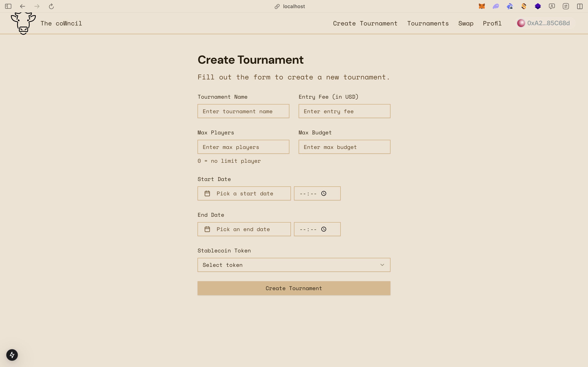
Task: Click the Create Tournament button
Action: 294,288
